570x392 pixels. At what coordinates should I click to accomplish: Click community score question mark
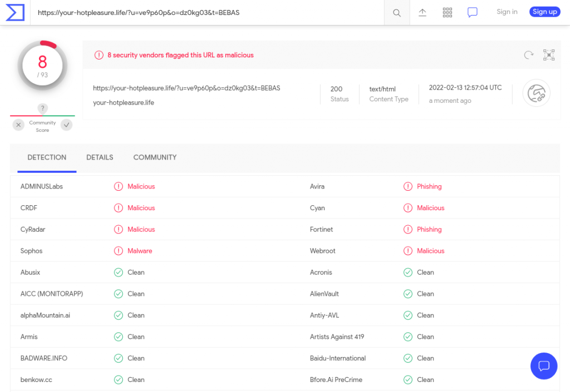(43, 108)
